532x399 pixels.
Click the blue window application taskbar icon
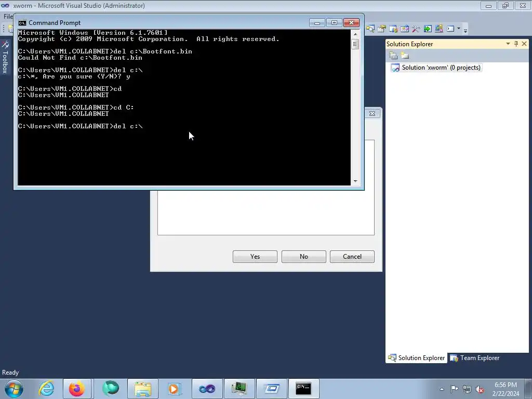(x=272, y=389)
